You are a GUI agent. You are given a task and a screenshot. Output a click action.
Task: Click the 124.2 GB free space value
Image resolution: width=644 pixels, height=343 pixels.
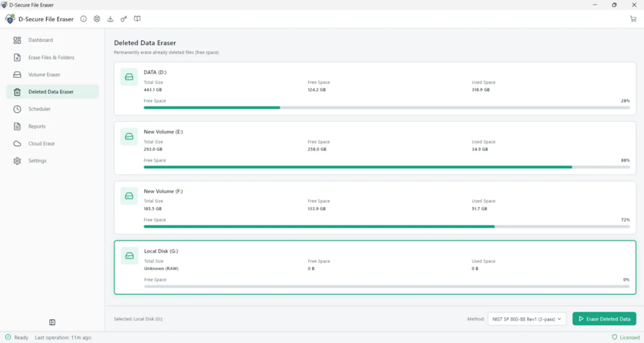click(x=317, y=90)
